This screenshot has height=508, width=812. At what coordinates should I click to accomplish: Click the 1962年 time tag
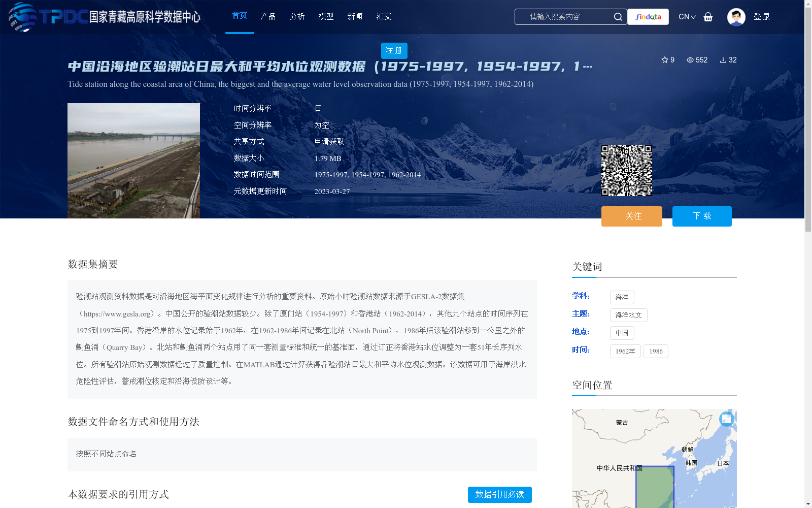(x=625, y=351)
